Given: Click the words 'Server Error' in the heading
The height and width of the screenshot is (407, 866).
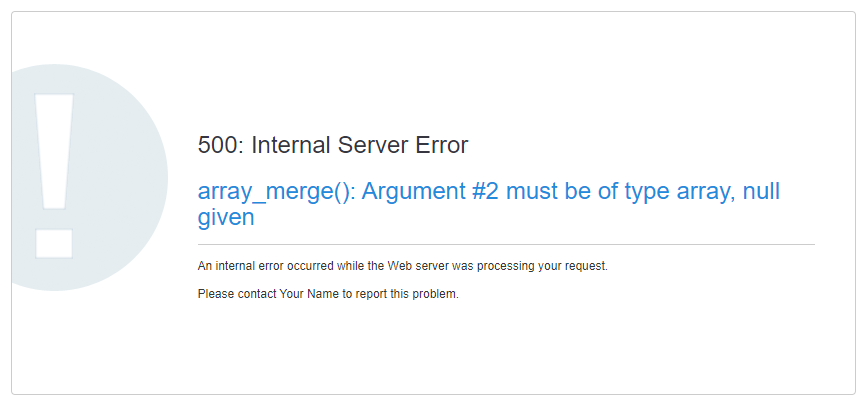Looking at the screenshot, I should point(403,145).
